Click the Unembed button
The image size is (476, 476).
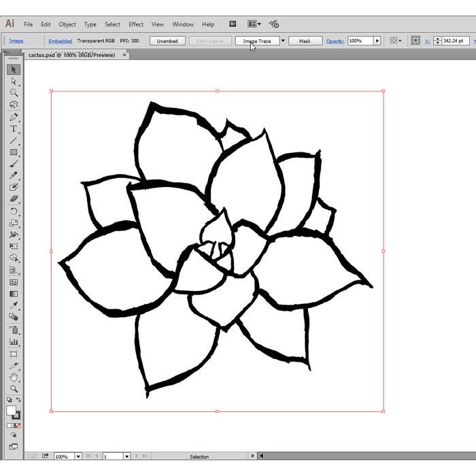coord(167,41)
